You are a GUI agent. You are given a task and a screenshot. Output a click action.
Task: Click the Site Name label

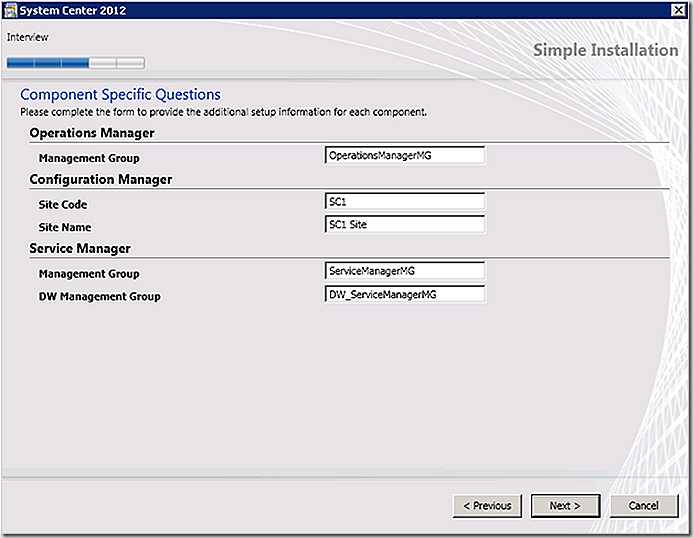(x=65, y=227)
